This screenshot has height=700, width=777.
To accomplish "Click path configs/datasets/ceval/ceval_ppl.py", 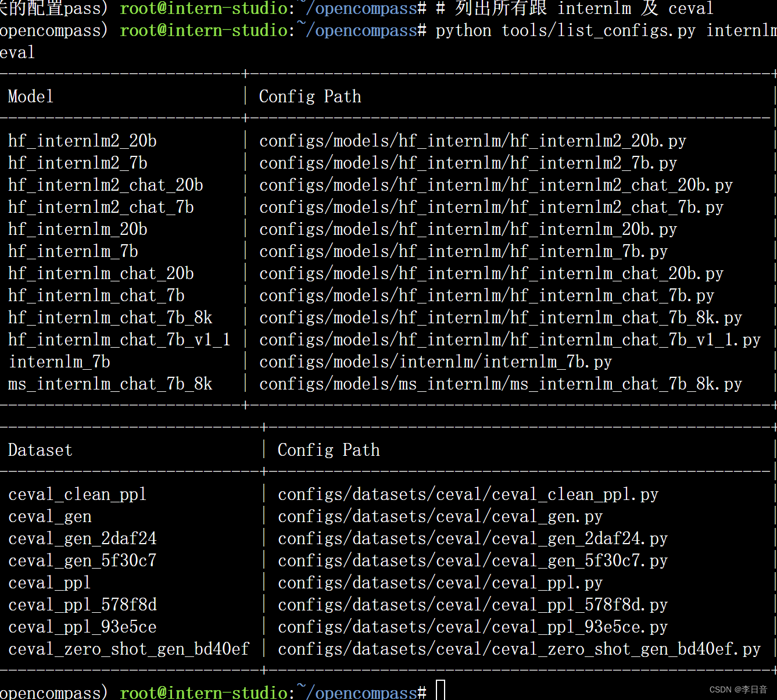I will click(441, 583).
